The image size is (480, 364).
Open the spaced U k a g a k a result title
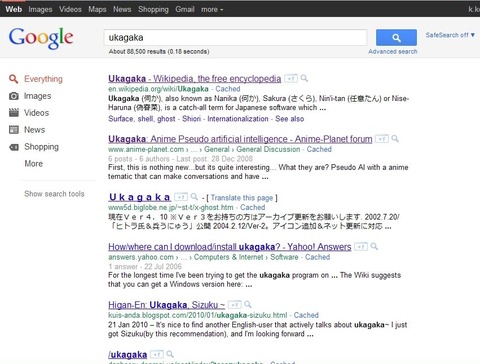coord(140,197)
